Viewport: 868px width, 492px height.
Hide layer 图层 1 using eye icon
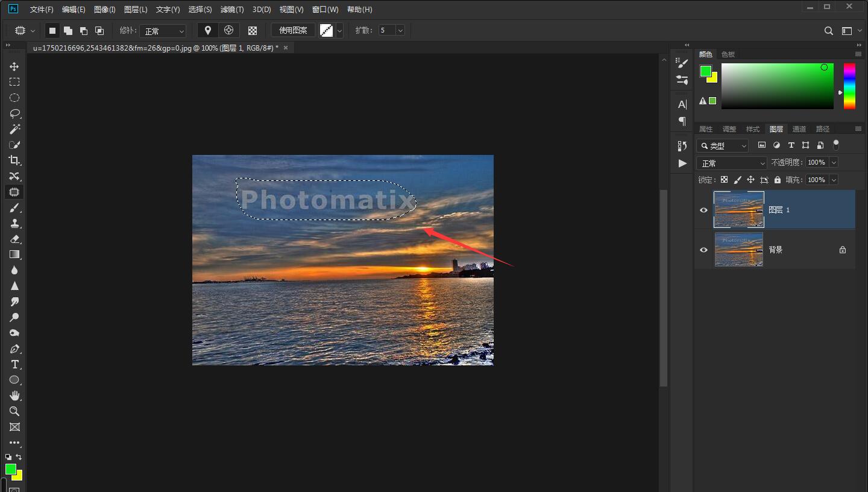[703, 210]
